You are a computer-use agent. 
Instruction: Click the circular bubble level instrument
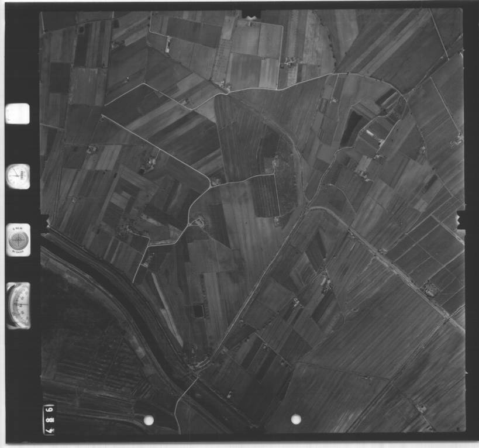[18, 240]
